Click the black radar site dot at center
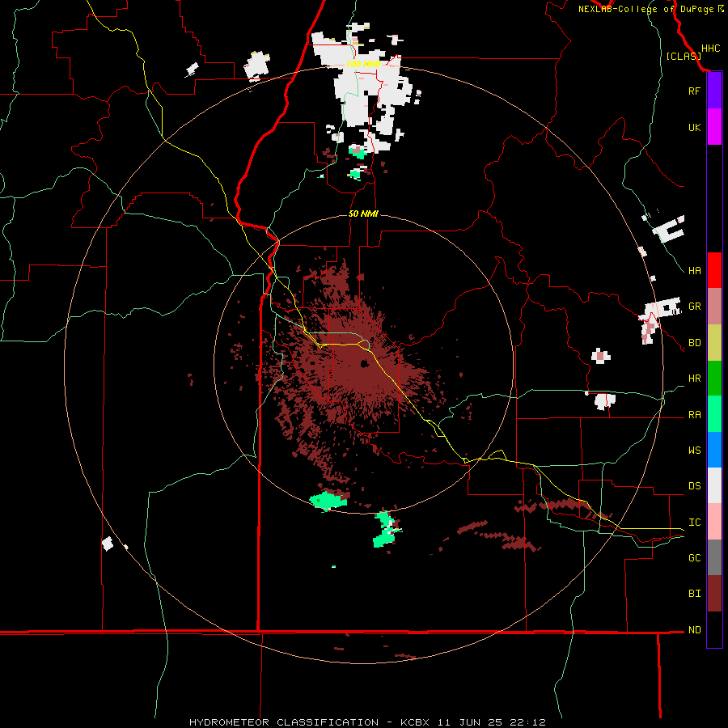This screenshot has height=728, width=728. click(365, 363)
